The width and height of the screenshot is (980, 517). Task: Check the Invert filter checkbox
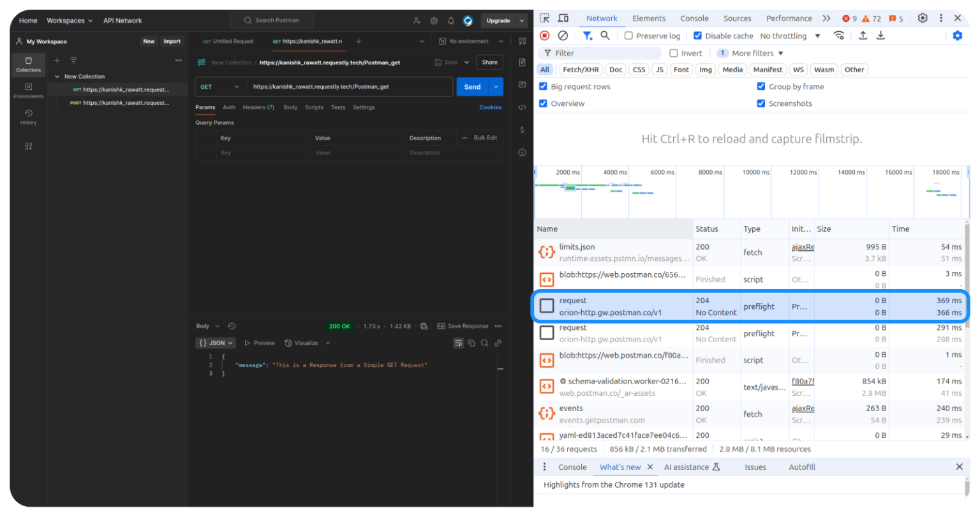(x=674, y=53)
